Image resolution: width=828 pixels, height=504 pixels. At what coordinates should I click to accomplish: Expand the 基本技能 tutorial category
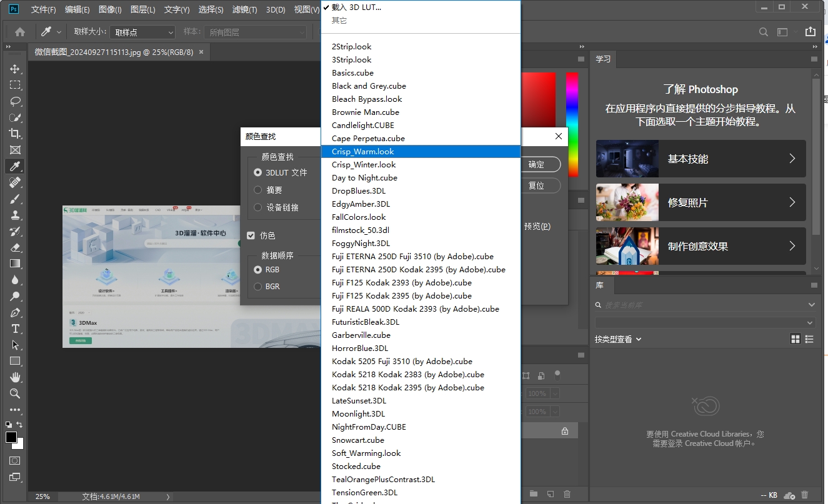tap(701, 159)
